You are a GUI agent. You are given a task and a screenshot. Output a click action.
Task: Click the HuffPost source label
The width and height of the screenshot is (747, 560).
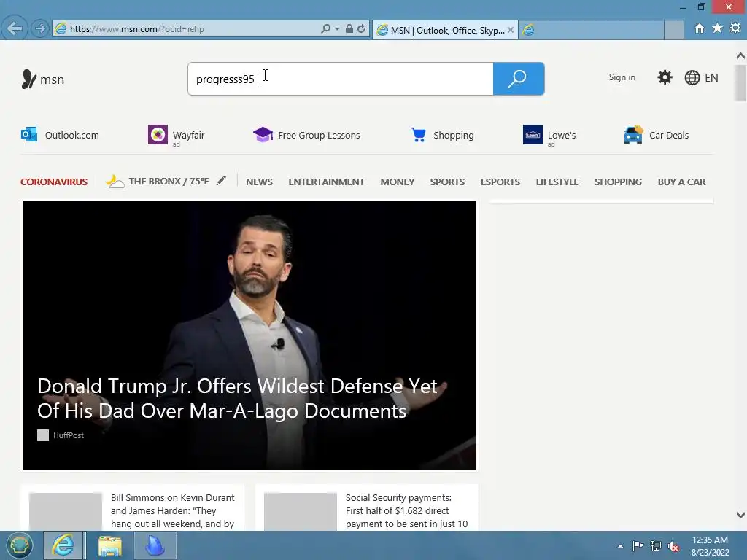(x=68, y=435)
